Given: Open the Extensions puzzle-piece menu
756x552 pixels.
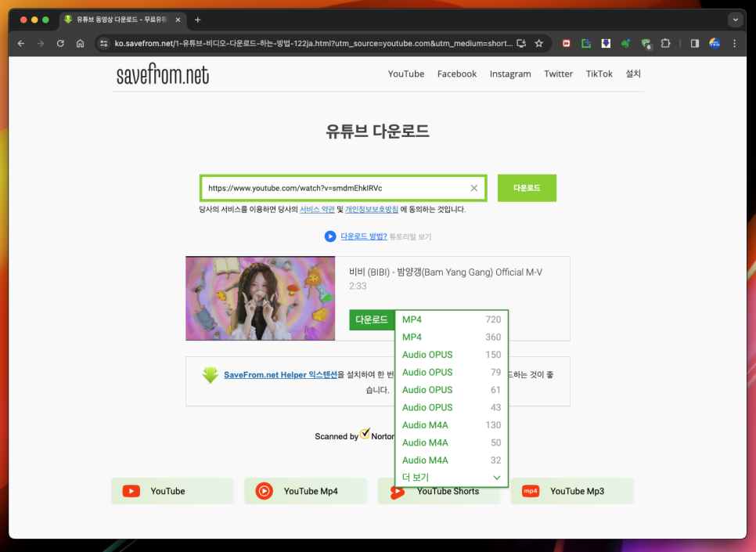Looking at the screenshot, I should [666, 43].
